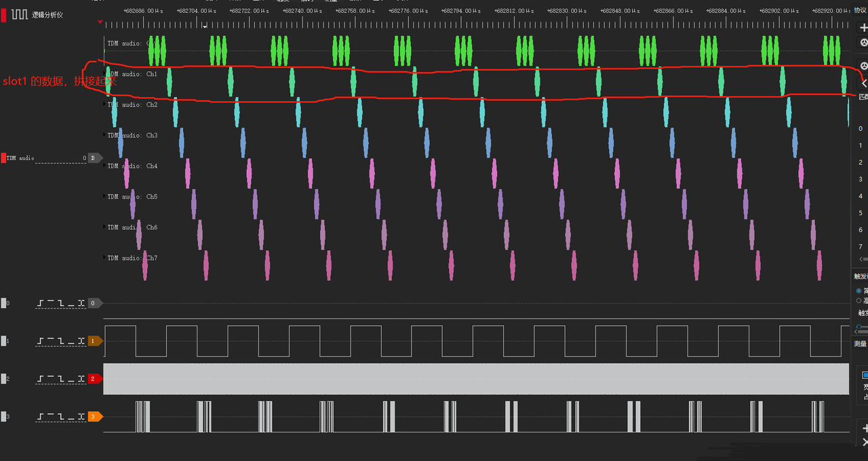This screenshot has height=461, width=868.
Task: Set either-edge trigger on channel 3
Action: pyautogui.click(x=81, y=416)
